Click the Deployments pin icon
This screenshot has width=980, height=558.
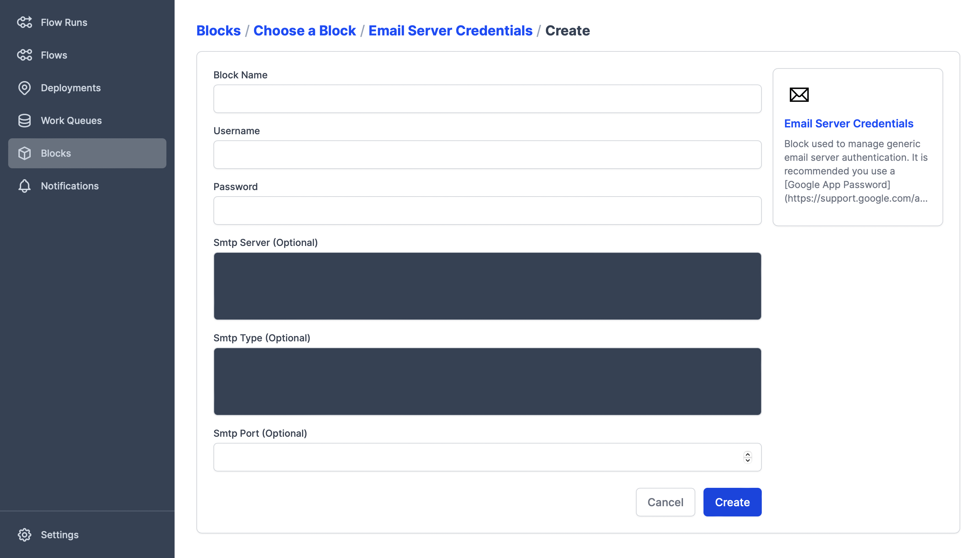coord(25,88)
